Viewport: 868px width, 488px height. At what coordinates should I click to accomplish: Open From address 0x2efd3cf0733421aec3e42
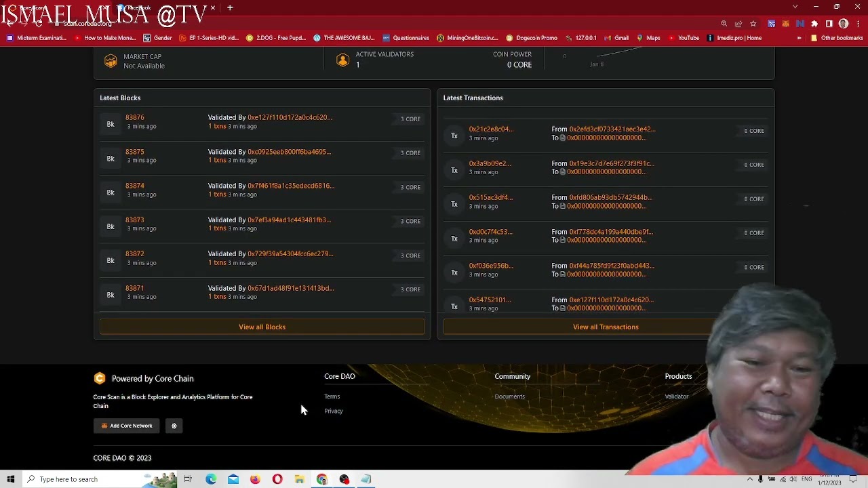click(612, 129)
